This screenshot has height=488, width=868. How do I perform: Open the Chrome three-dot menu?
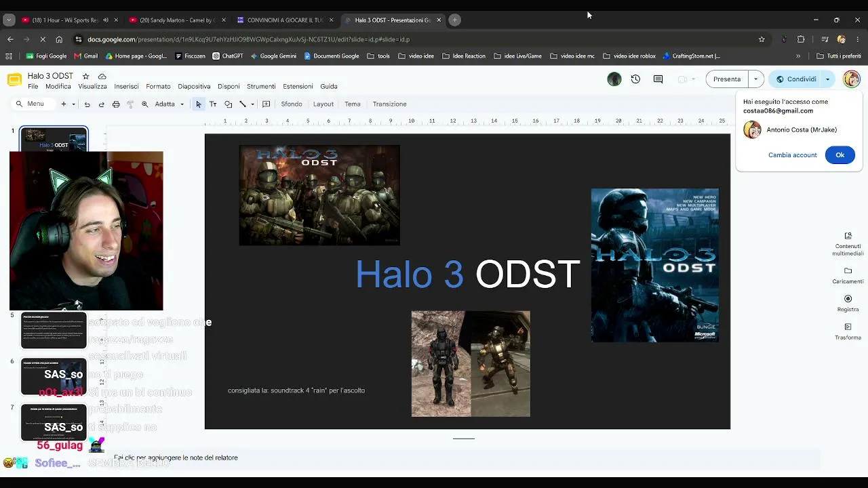pos(858,39)
